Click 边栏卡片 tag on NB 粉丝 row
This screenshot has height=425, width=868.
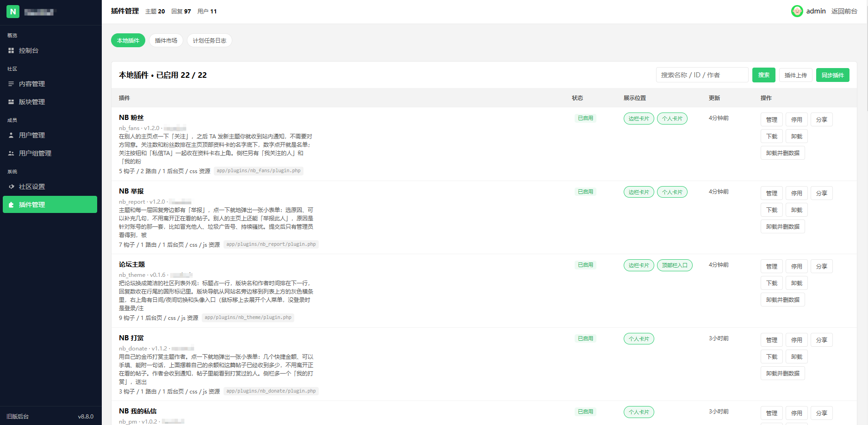coord(639,119)
